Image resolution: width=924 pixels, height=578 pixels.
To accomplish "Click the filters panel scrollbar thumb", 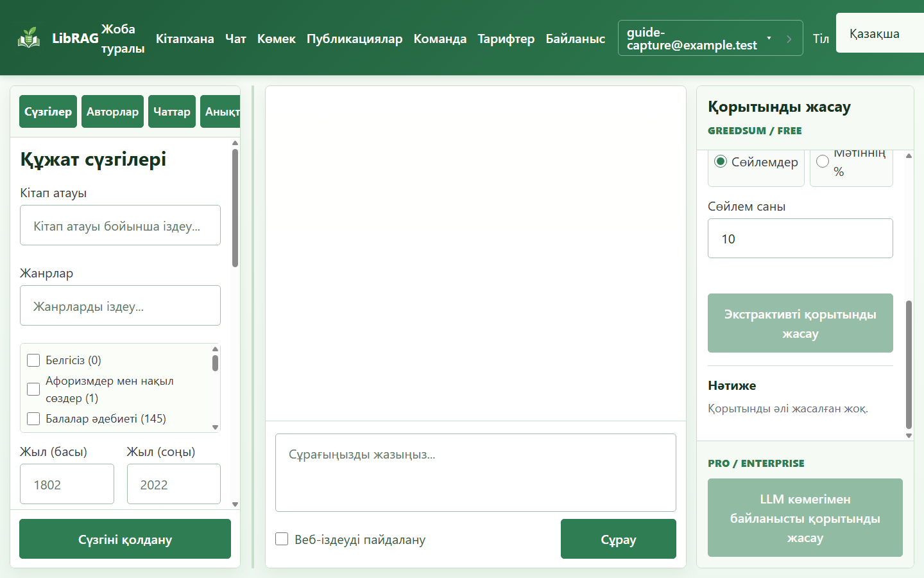I will pyautogui.click(x=235, y=208).
